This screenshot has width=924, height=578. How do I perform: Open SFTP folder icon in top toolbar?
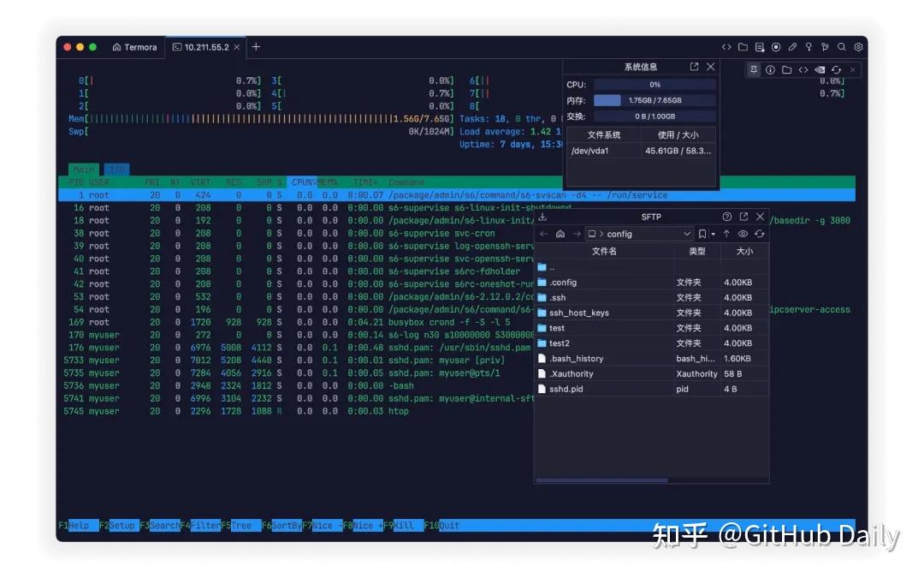743,47
